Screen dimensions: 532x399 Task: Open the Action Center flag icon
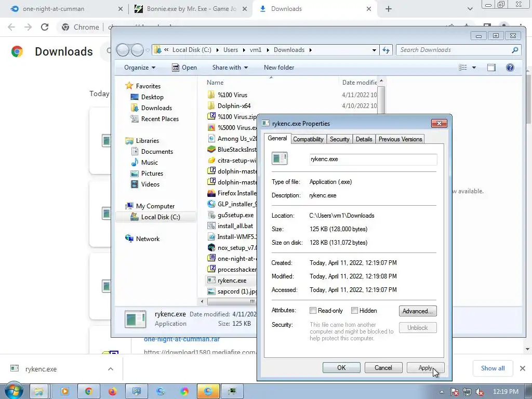(x=454, y=392)
